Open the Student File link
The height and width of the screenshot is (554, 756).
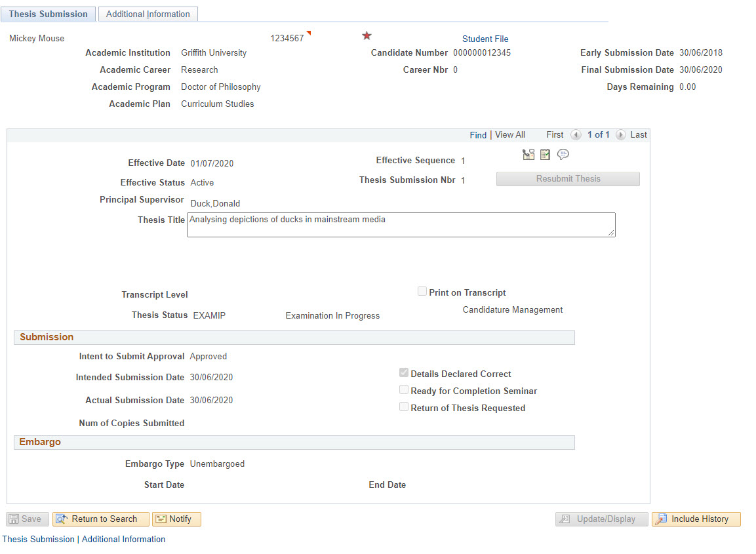pos(485,39)
